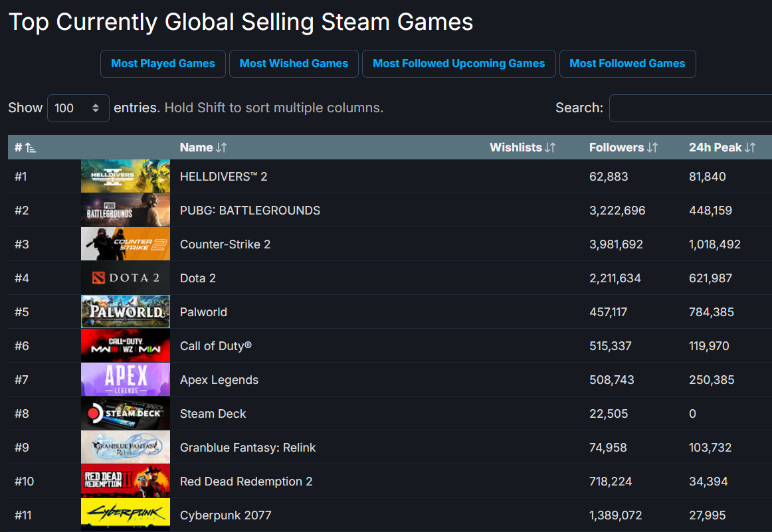The width and height of the screenshot is (772, 532).
Task: Click the Wishlists column sort arrows
Action: tap(550, 147)
